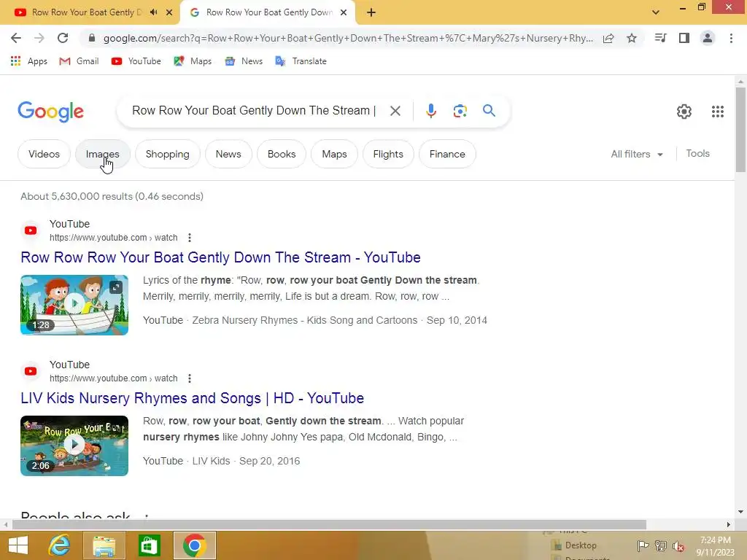Screen dimensions: 747x560
Task: Click the vertical scrollbar thumb
Action: pos(740,130)
